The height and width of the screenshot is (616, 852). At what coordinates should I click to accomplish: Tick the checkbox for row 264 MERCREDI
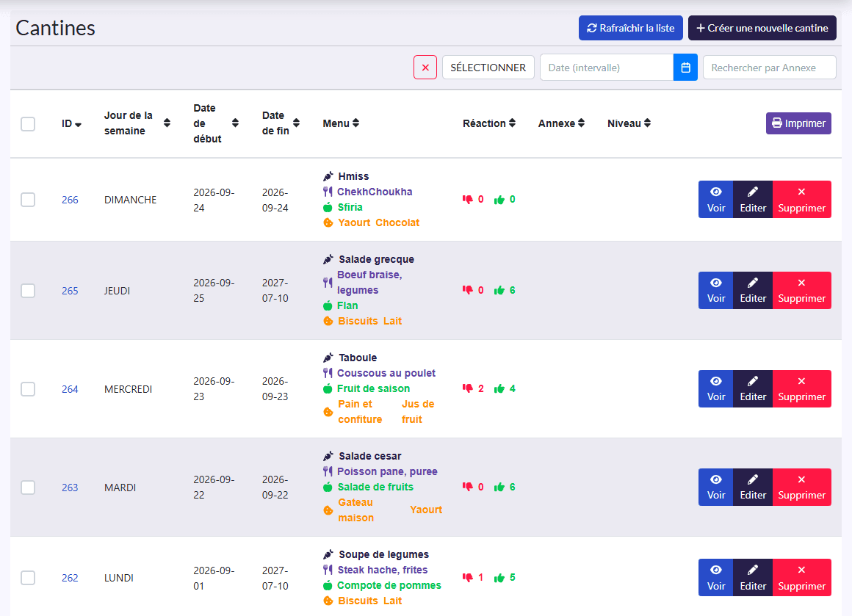coord(28,389)
